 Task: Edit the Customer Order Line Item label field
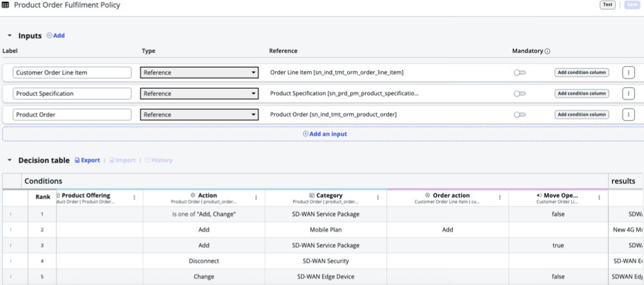point(72,73)
